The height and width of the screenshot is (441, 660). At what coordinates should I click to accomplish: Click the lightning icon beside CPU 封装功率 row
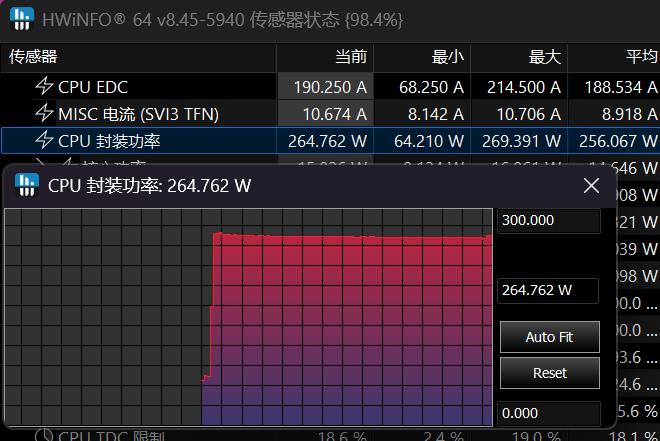click(x=44, y=140)
